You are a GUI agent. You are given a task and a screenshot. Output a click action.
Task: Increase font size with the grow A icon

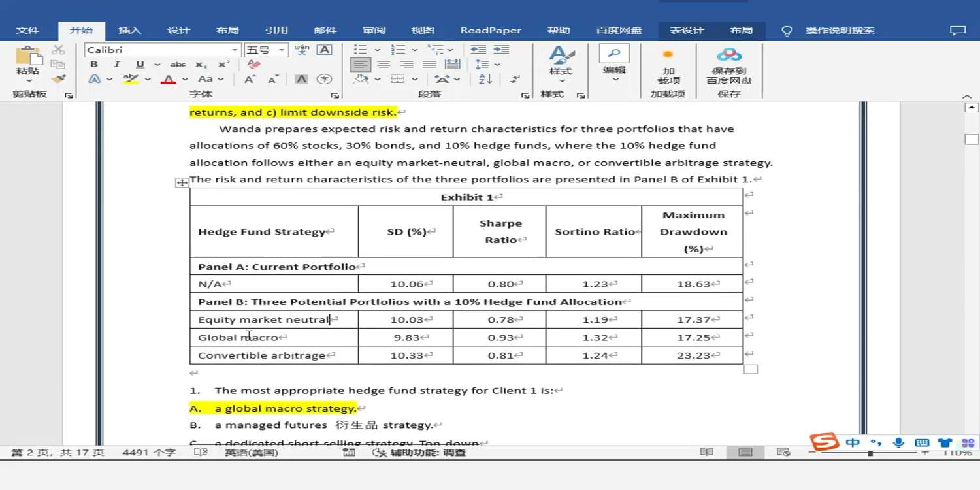point(250,79)
